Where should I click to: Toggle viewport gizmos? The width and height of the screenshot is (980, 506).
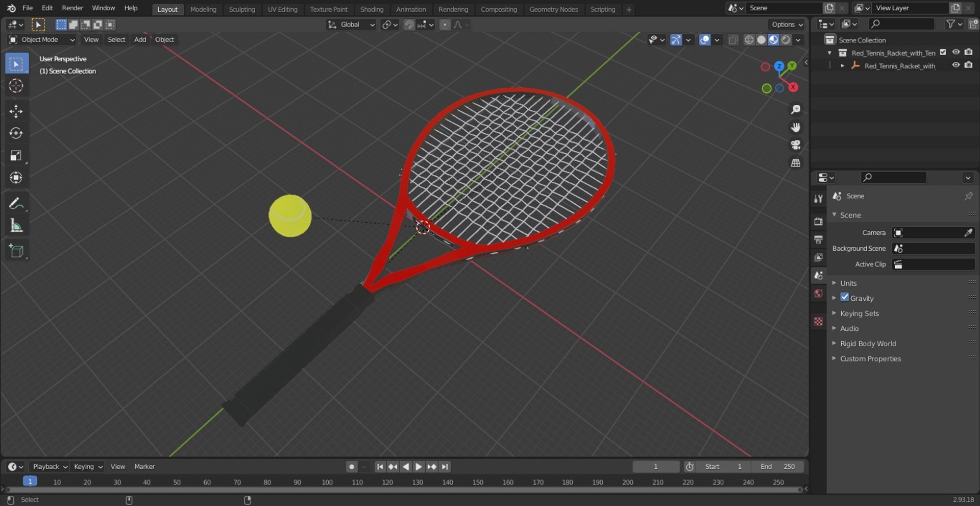pos(676,40)
